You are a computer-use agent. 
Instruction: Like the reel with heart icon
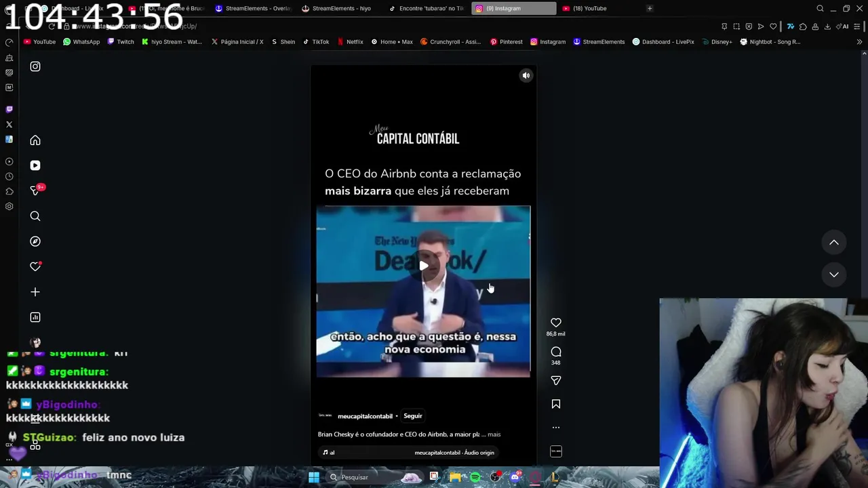click(556, 323)
